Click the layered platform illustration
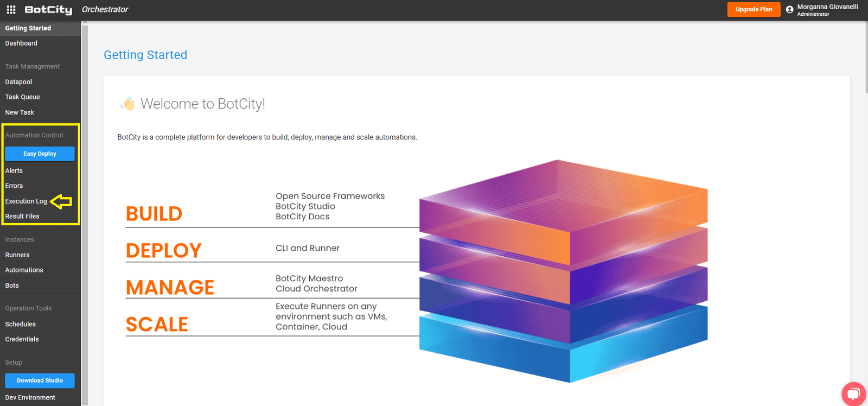Image resolution: width=868 pixels, height=406 pixels. 563,271
